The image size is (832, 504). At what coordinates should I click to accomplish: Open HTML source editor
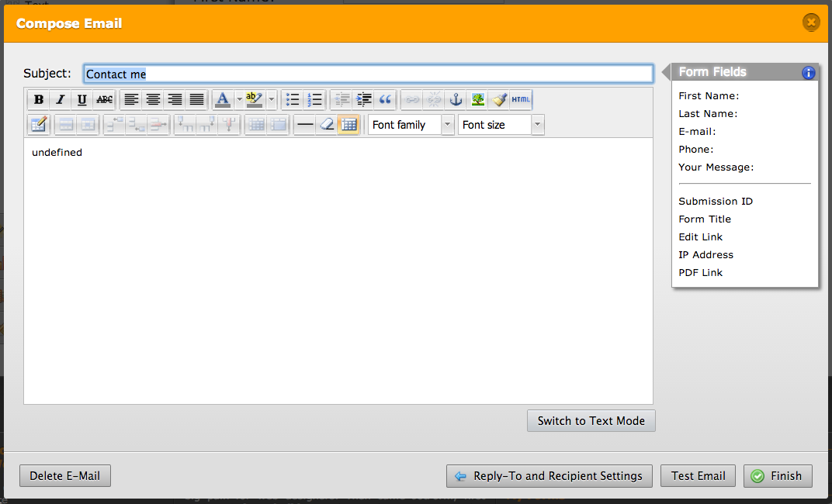[521, 99]
